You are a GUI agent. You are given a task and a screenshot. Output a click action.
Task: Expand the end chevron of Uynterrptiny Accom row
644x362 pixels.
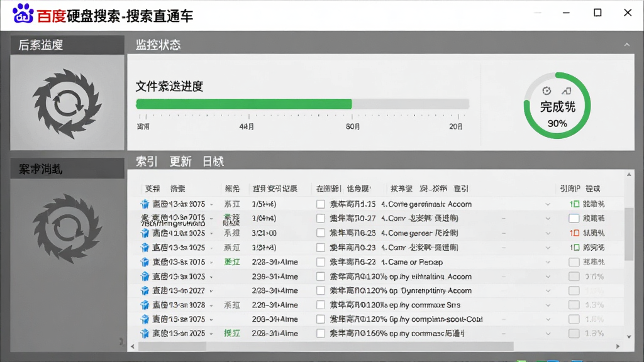(548, 290)
